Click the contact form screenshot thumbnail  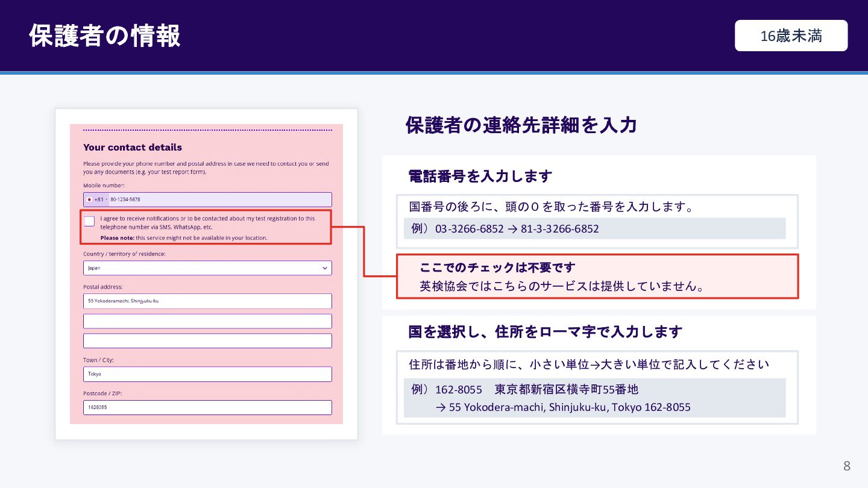206,274
